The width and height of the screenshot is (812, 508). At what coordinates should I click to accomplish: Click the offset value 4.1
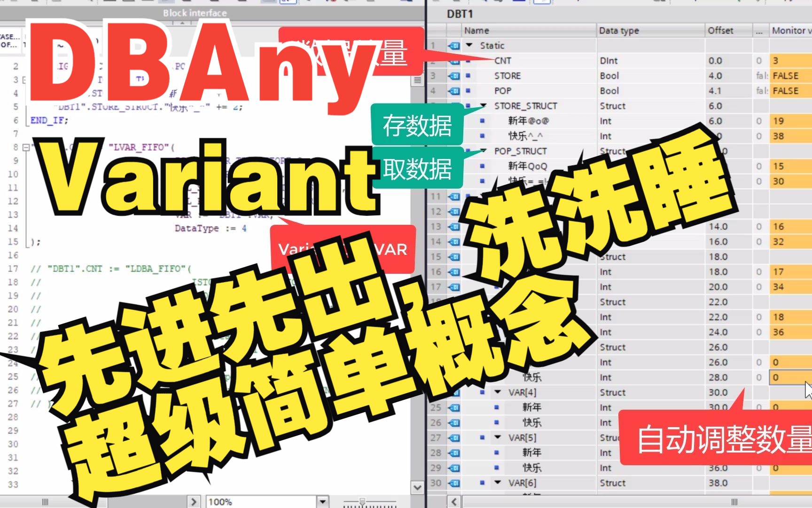coord(715,91)
